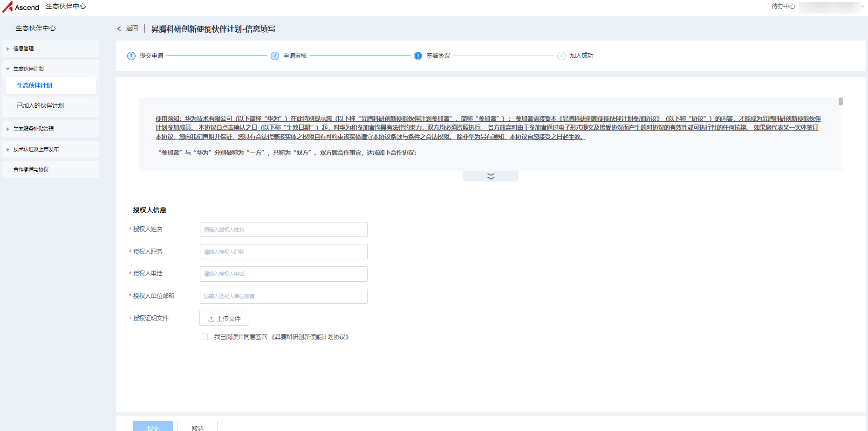
Task: Open 已加入的伙伴计划 menu item
Action: pos(51,105)
